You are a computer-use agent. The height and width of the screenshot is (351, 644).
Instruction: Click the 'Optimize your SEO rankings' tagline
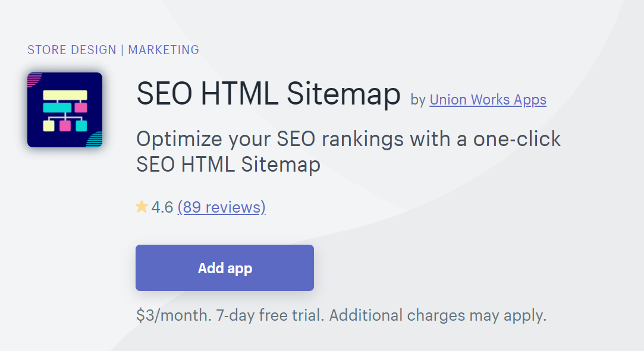348,151
